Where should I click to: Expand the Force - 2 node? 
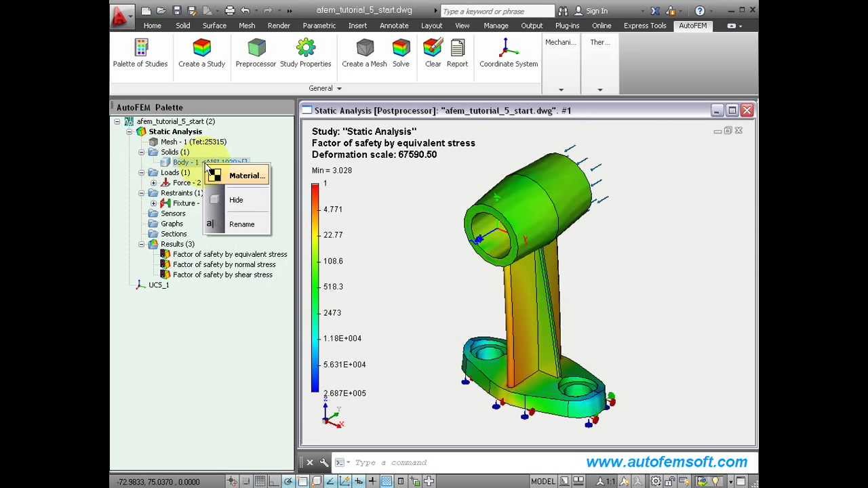(153, 182)
